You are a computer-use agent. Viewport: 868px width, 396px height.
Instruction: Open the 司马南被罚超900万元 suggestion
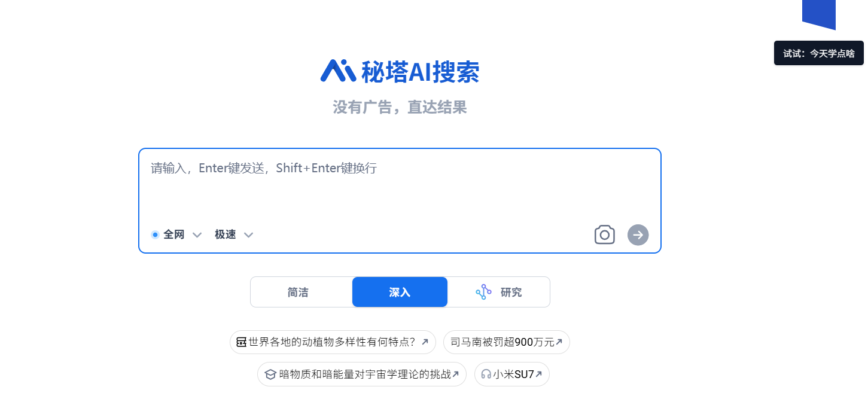point(507,342)
